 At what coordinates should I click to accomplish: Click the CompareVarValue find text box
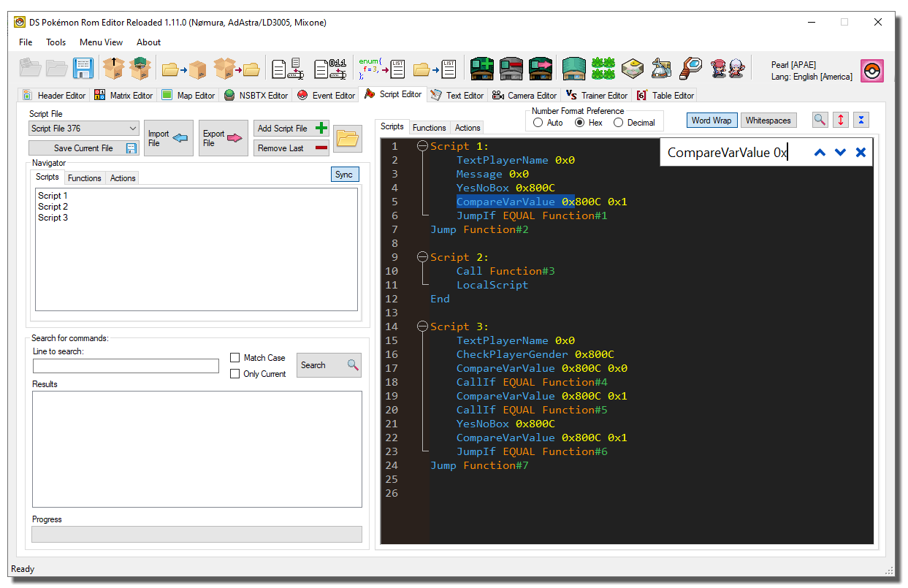pyautogui.click(x=733, y=153)
